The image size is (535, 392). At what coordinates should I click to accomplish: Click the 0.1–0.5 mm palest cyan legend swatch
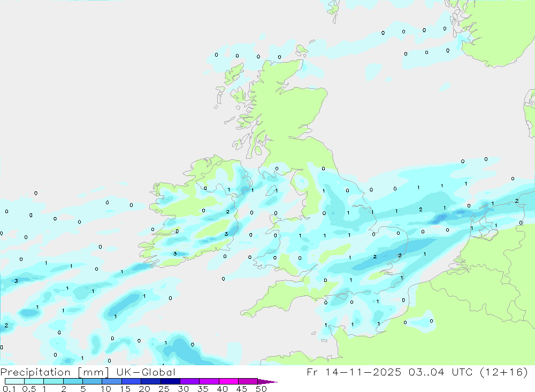pos(14,381)
